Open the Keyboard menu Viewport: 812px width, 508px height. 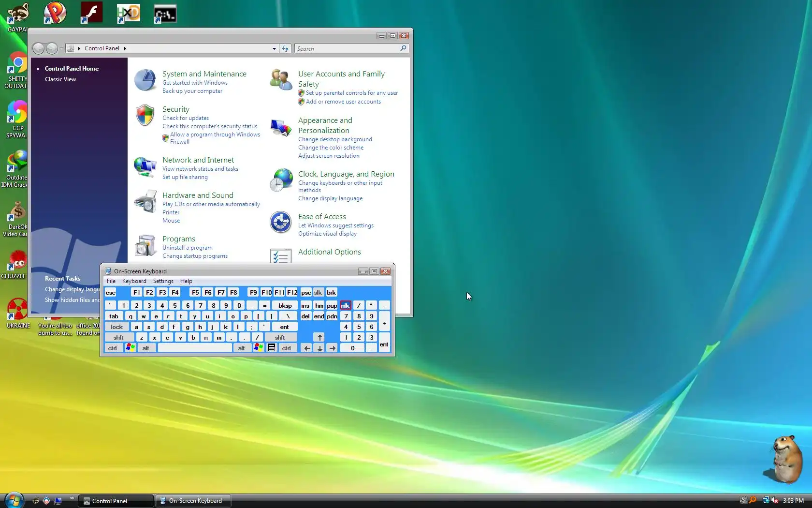click(134, 281)
